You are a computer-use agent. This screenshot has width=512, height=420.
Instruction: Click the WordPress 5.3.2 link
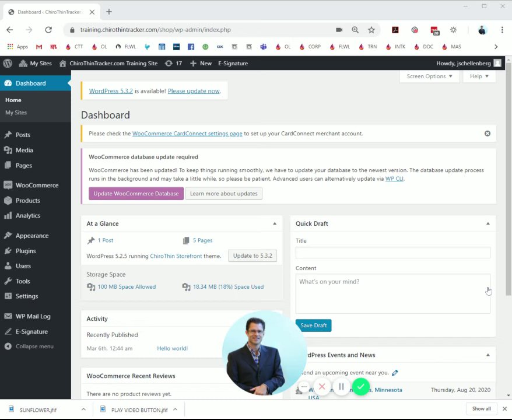[x=111, y=91]
